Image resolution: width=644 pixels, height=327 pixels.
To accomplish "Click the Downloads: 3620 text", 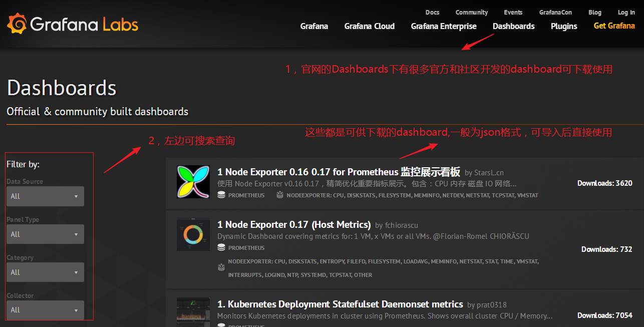I will [604, 183].
